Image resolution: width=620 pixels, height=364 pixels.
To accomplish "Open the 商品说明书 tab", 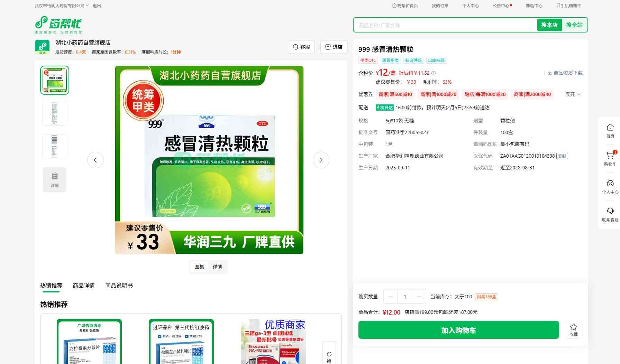I will [x=119, y=286].
